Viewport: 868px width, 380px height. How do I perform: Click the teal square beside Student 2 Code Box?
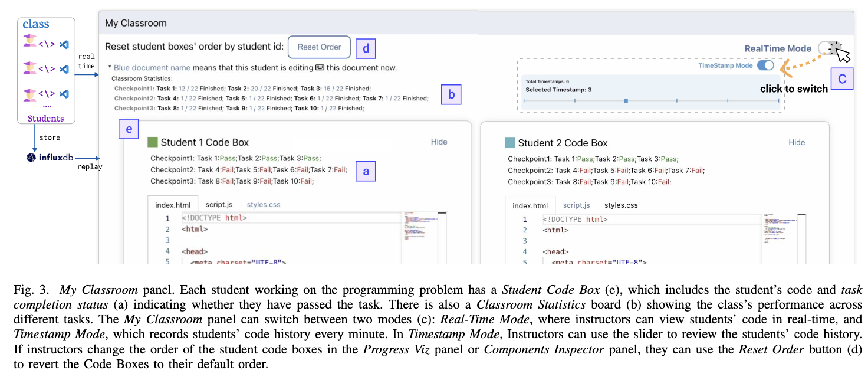pyautogui.click(x=510, y=143)
